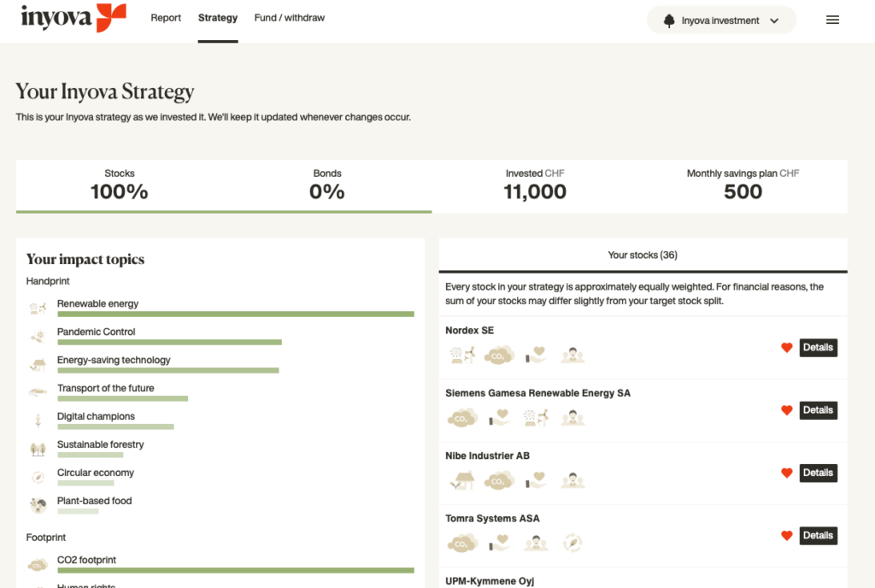Click the Circular economy topic icon

(x=38, y=477)
